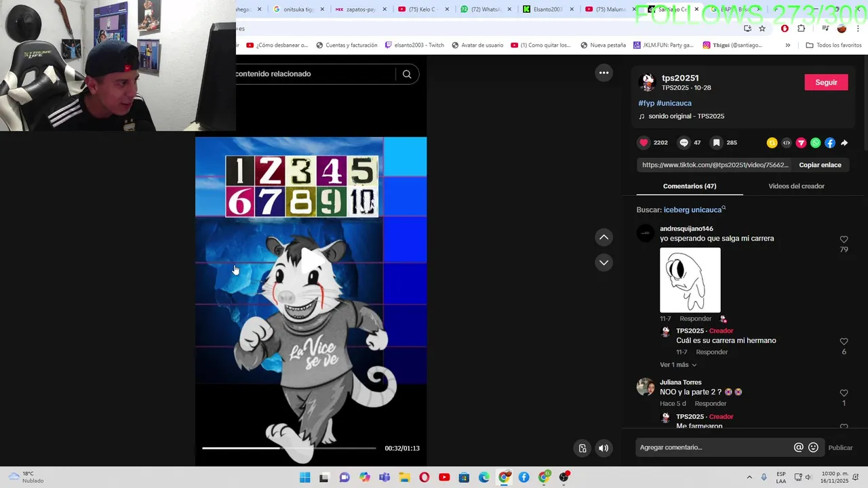Open comments via the speech bubble icon
The image size is (868, 488).
[684, 143]
